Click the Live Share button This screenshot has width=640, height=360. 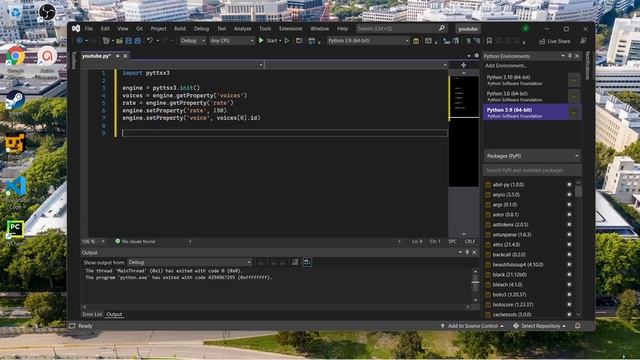click(555, 41)
